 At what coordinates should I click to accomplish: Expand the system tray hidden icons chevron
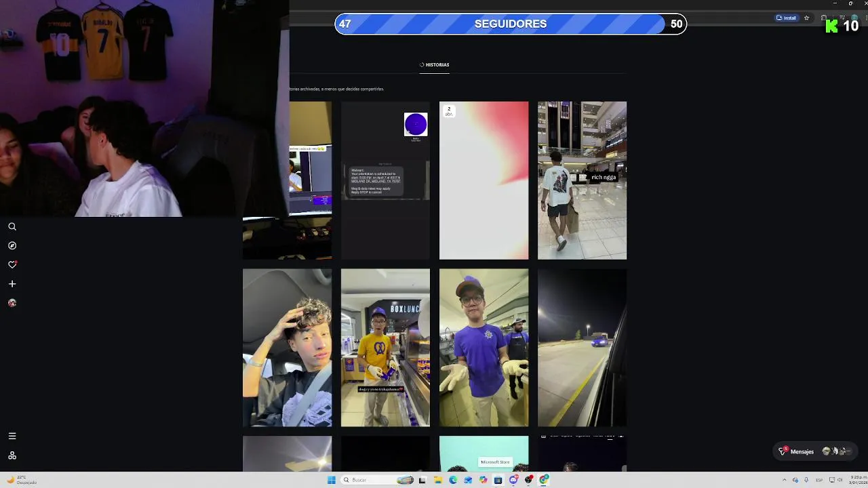click(785, 480)
